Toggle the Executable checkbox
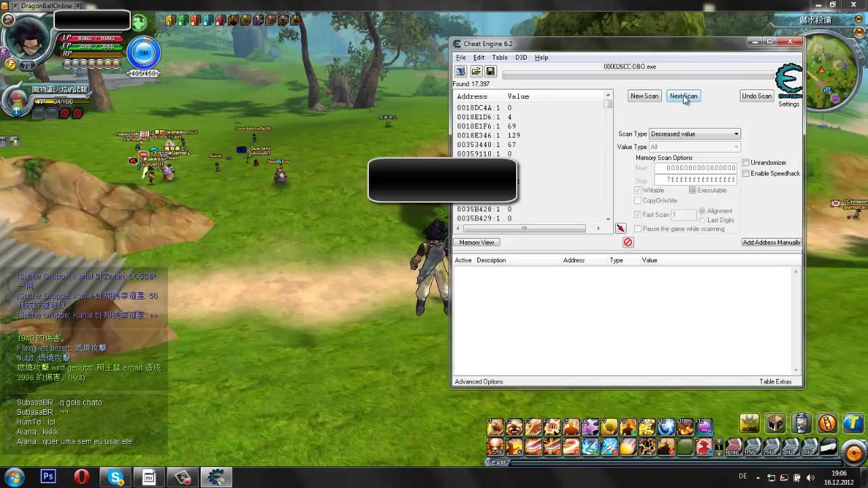The image size is (868, 488). (x=692, y=190)
